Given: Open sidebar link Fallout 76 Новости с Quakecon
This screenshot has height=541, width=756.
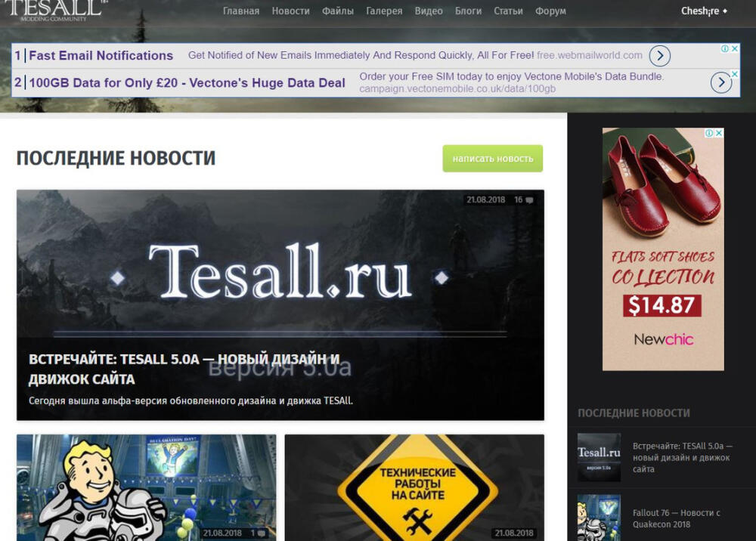Looking at the screenshot, I should (677, 518).
